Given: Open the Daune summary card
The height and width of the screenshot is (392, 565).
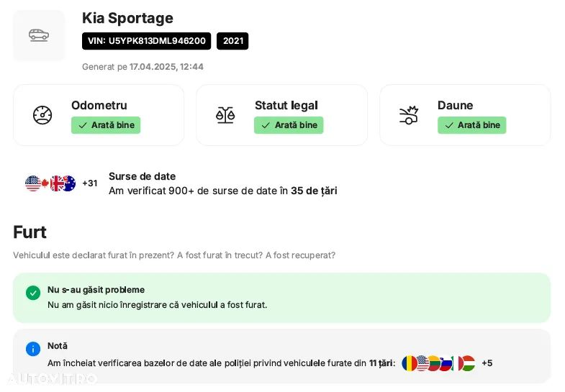Looking at the screenshot, I should coord(465,115).
